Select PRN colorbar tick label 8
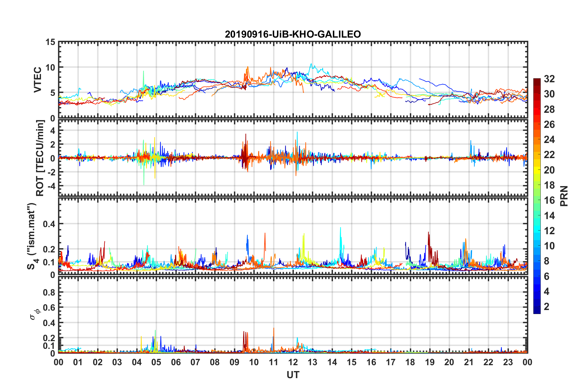Screen dimensions: 586x392 click(x=547, y=261)
